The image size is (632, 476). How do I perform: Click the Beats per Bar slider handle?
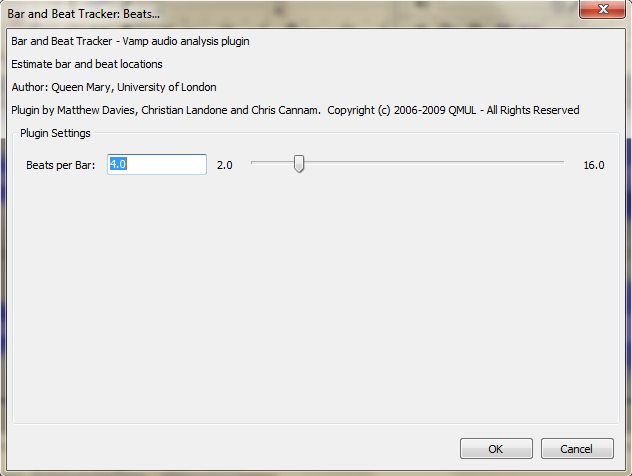[x=299, y=164]
